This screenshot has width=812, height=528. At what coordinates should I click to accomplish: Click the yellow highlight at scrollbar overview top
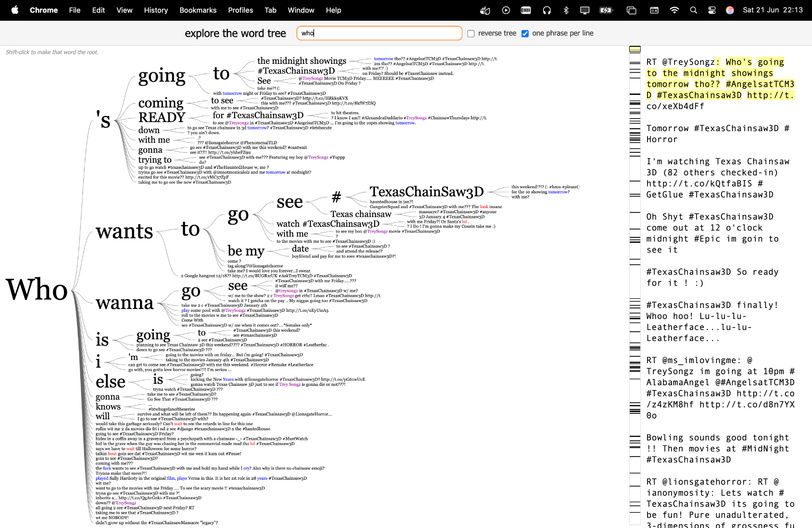[x=635, y=49]
